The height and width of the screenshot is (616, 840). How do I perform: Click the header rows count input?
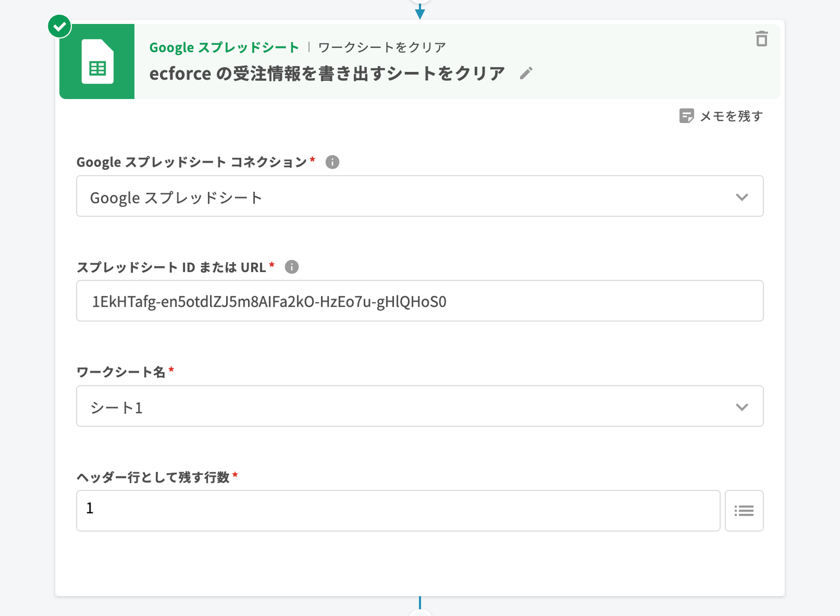point(398,511)
